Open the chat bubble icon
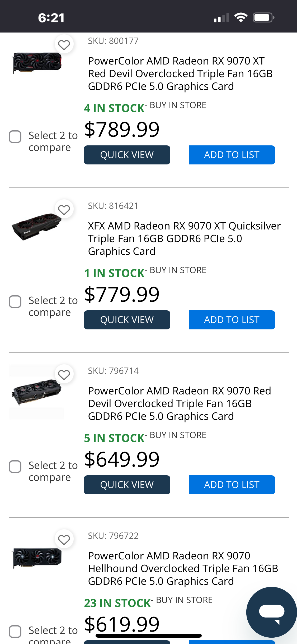Image resolution: width=297 pixels, height=644 pixels. click(271, 612)
